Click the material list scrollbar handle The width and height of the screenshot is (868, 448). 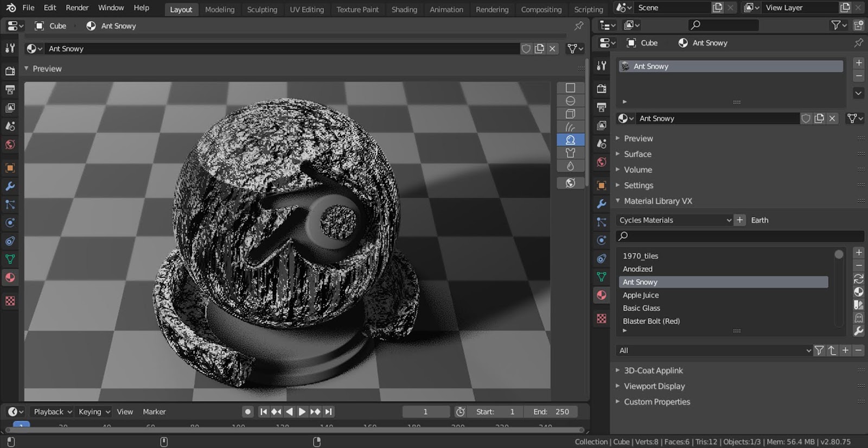[x=839, y=255]
